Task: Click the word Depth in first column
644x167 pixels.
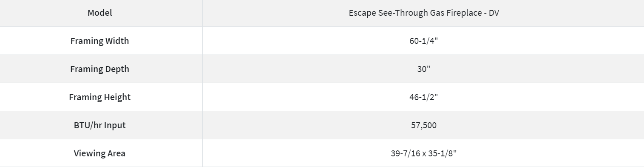Action: 116,69
